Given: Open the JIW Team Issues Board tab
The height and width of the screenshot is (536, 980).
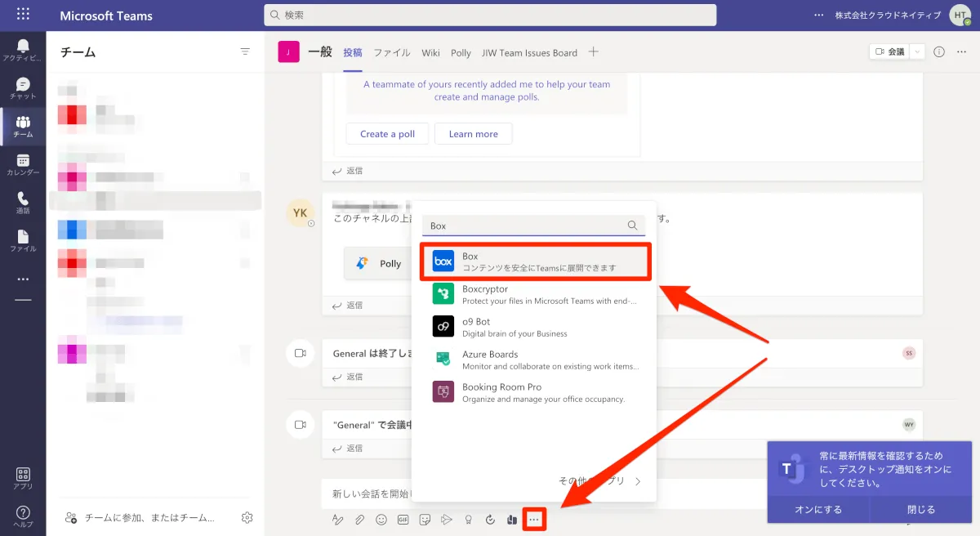Looking at the screenshot, I should click(x=529, y=52).
